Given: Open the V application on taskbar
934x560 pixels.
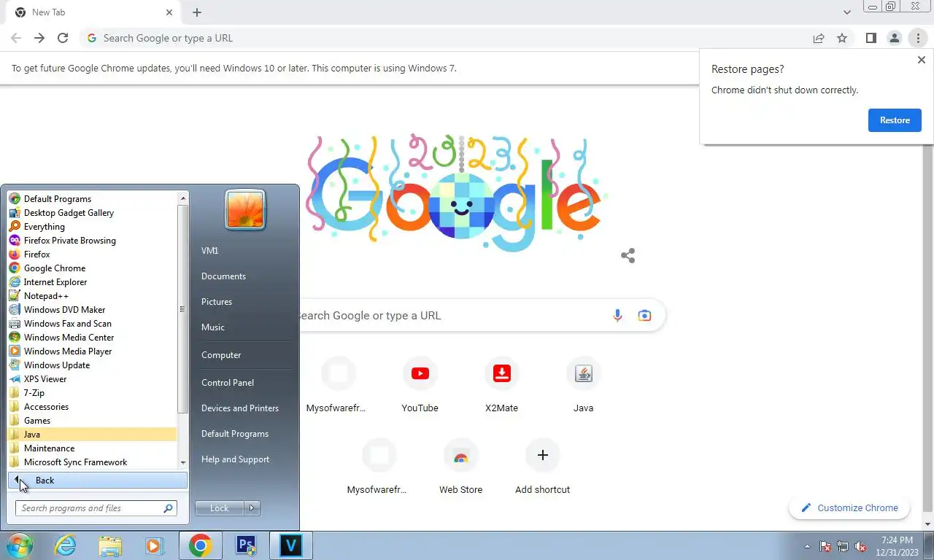Looking at the screenshot, I should click(291, 545).
